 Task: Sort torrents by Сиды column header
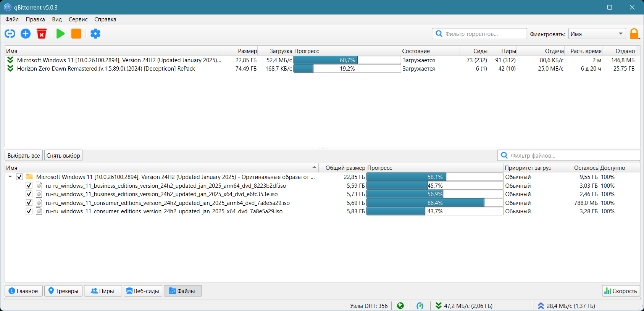(475, 51)
